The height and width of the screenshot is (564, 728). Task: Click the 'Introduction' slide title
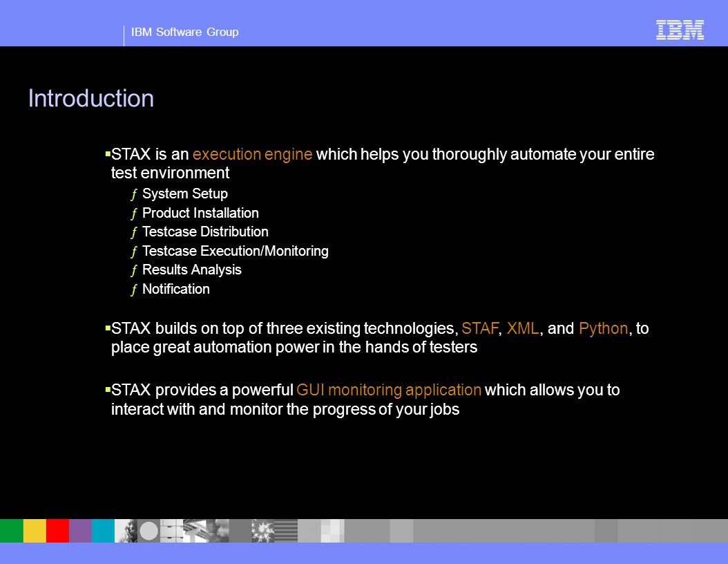click(91, 98)
